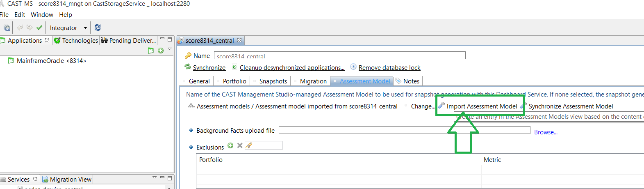Select MainframeOracle <8314> application
Viewport: 644px width, 189px height.
click(51, 61)
